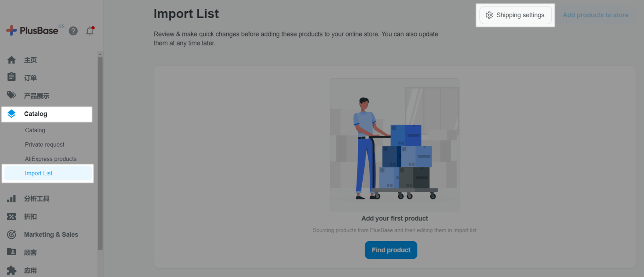Viewport: 644px width, 277px height.
Task: Select Import List submenu item
Action: (x=48, y=173)
